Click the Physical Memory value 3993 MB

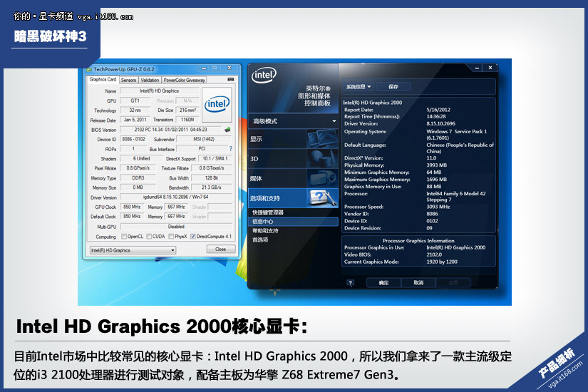tap(436, 165)
